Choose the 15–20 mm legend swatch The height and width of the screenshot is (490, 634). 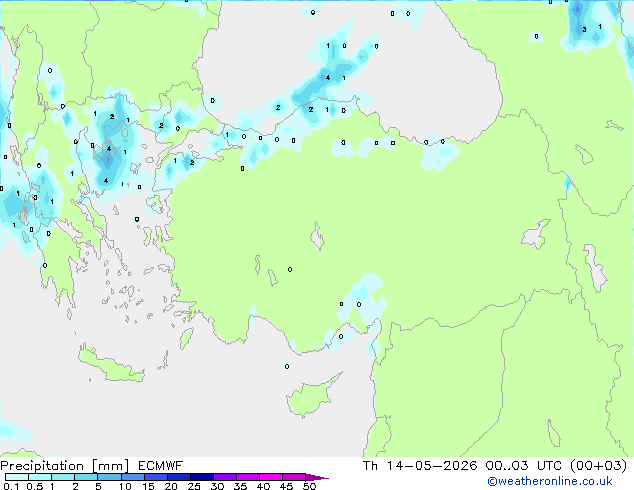pyautogui.click(x=155, y=477)
